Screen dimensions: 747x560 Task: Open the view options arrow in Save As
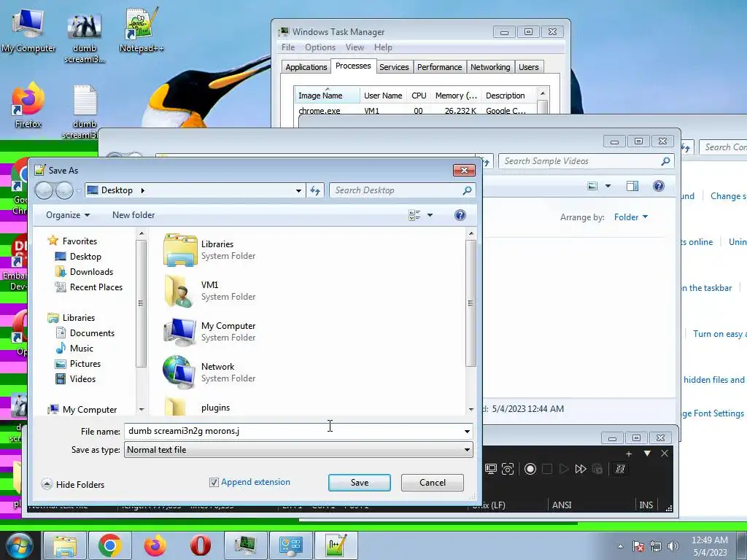pyautogui.click(x=430, y=215)
